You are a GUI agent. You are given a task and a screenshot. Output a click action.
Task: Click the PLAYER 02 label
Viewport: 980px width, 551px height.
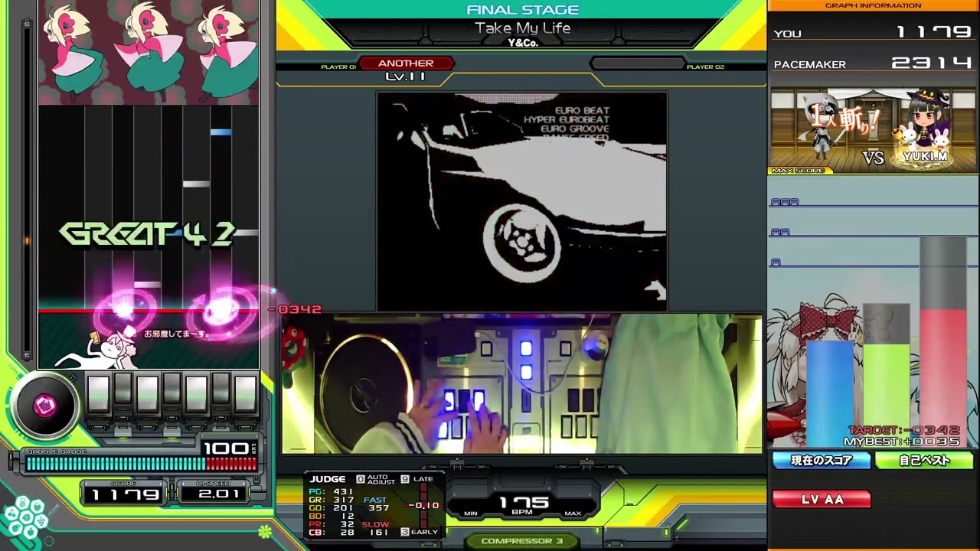(x=705, y=67)
